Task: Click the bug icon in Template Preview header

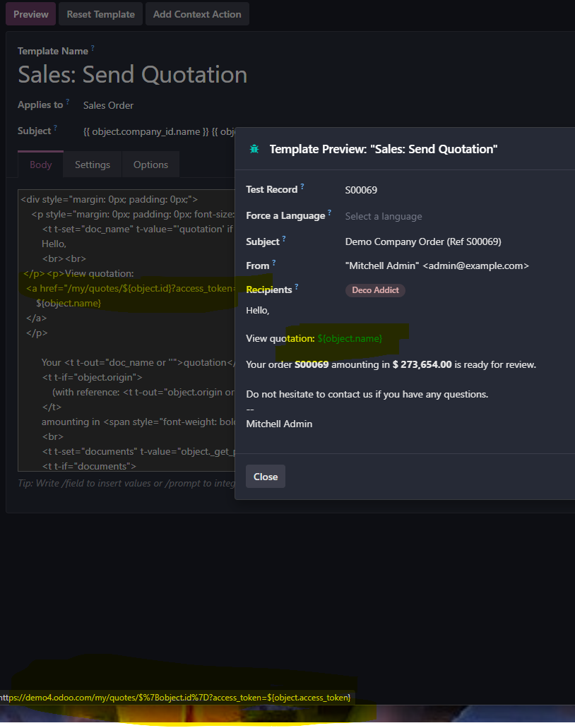Action: 254,149
